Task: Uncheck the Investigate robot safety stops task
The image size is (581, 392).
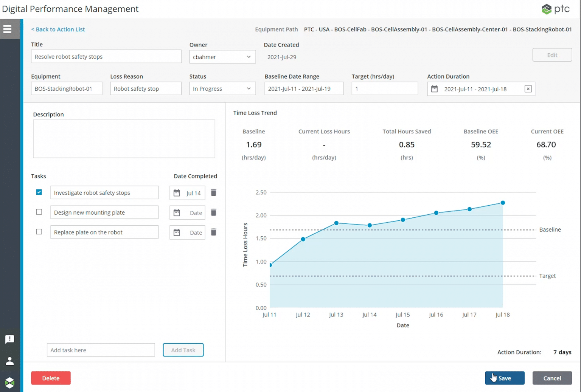Action: [x=39, y=192]
